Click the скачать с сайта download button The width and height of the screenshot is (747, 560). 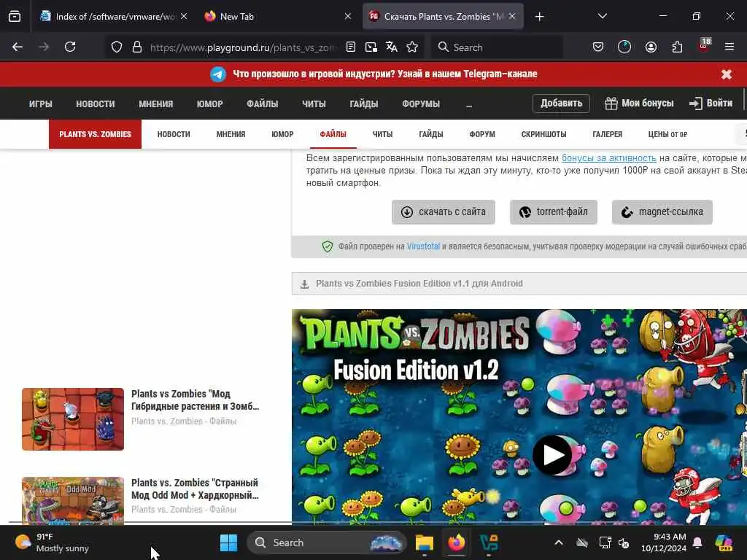point(443,212)
